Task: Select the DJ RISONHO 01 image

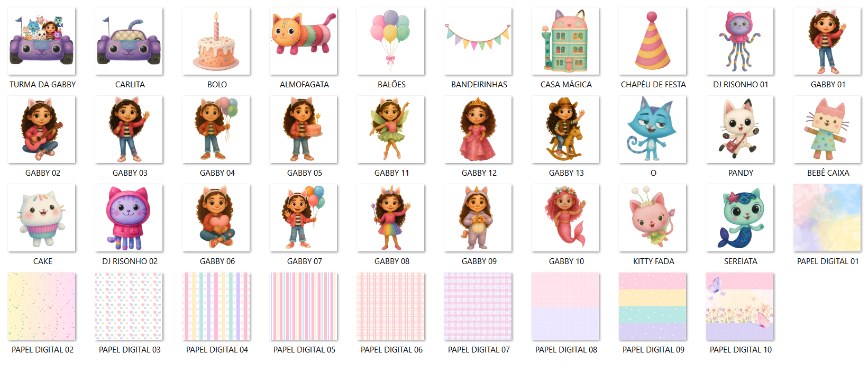Action: pyautogui.click(x=740, y=41)
